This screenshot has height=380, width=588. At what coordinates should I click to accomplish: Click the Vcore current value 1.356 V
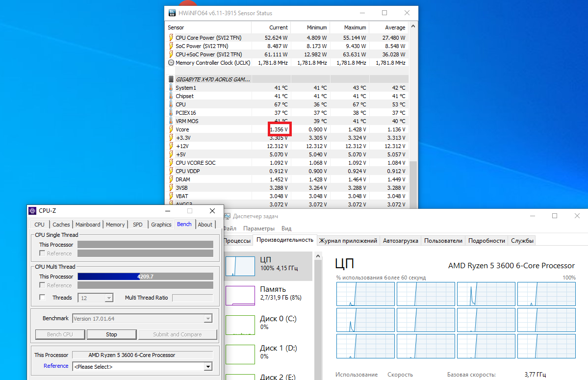pos(279,129)
